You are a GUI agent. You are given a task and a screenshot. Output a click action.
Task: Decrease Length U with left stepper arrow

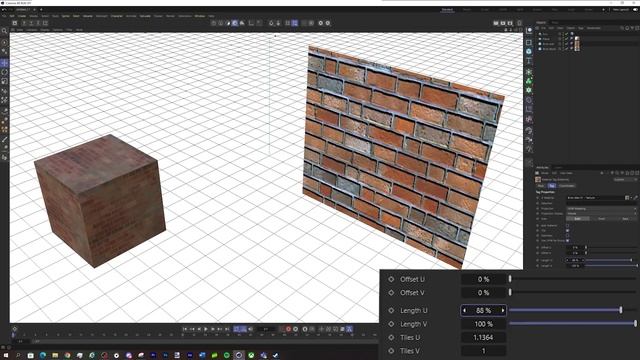464,311
